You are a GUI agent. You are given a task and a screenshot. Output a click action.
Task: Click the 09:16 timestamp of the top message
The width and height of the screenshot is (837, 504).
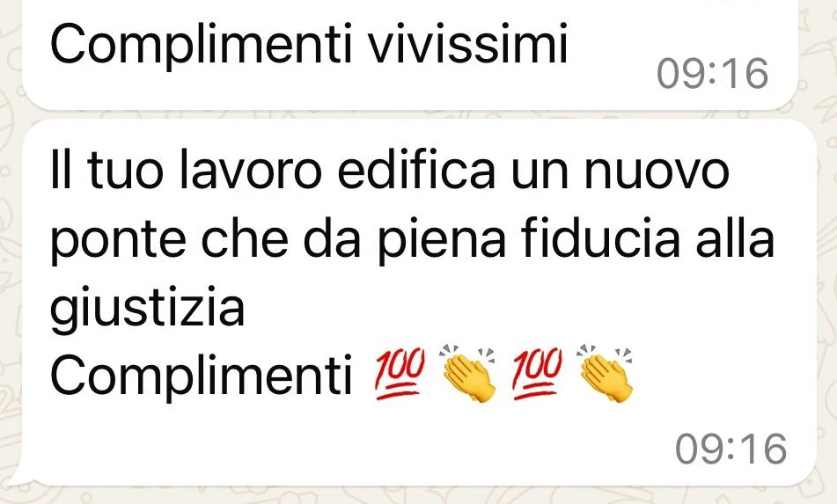713,73
